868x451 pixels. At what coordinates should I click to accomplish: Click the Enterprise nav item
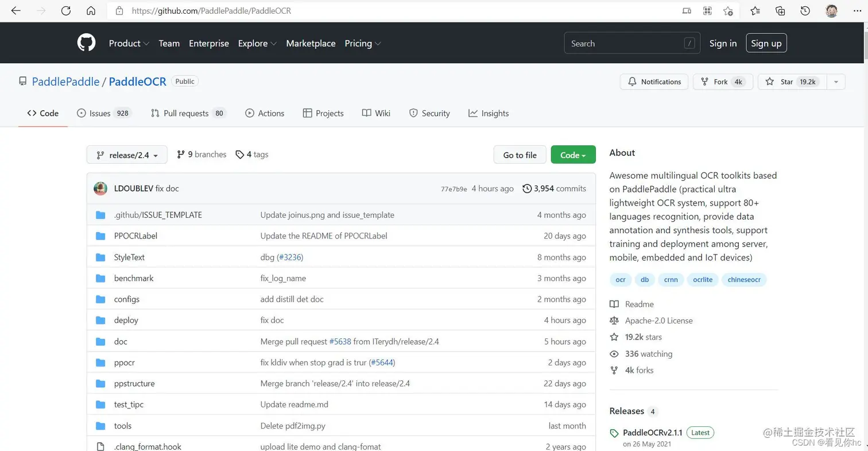click(209, 43)
